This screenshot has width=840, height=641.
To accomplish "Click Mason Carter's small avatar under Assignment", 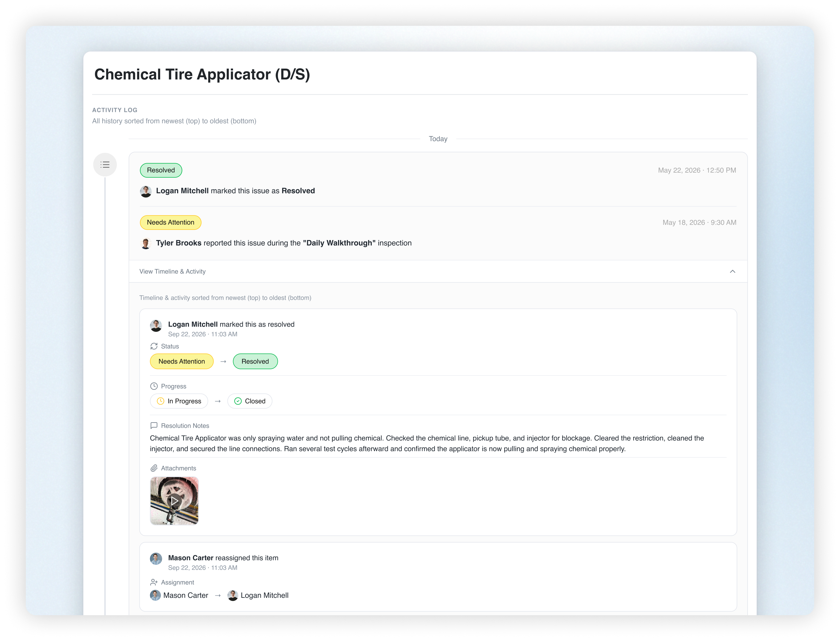I will point(155,595).
